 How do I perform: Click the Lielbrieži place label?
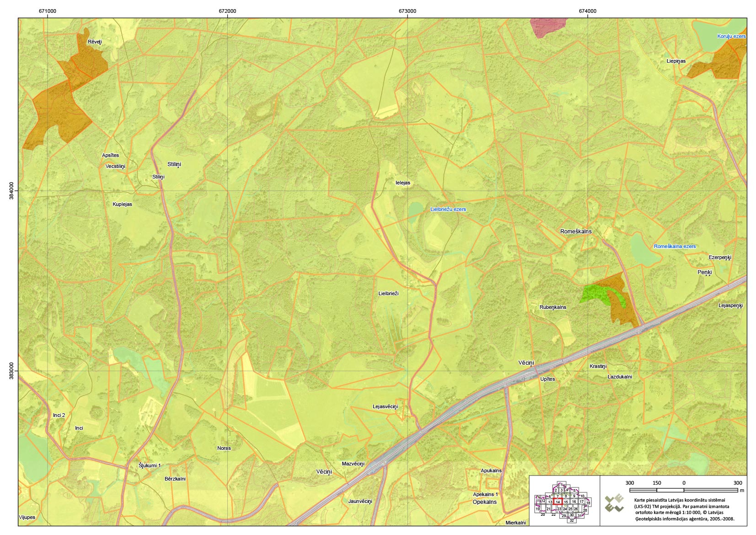[388, 293]
